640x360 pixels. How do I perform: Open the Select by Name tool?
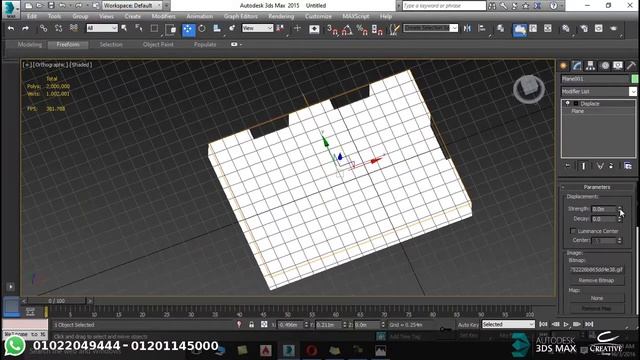click(x=139, y=28)
